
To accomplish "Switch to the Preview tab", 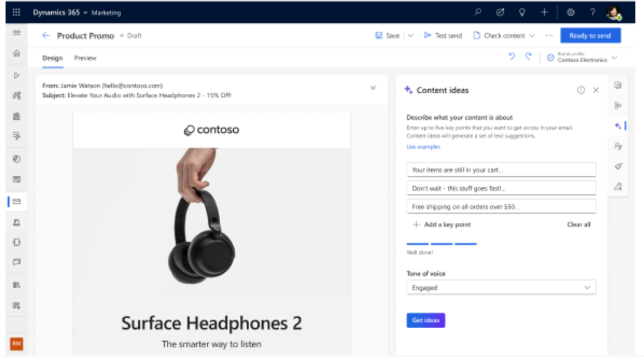I will pos(85,58).
